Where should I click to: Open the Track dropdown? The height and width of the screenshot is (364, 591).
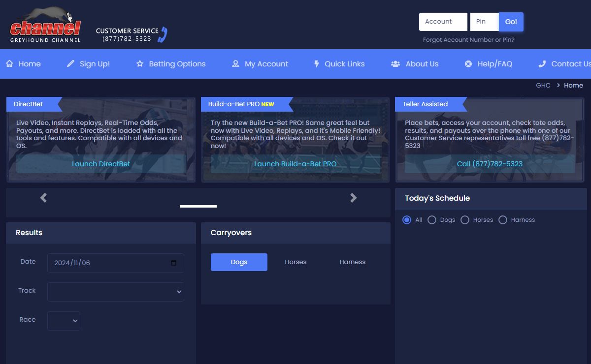116,292
